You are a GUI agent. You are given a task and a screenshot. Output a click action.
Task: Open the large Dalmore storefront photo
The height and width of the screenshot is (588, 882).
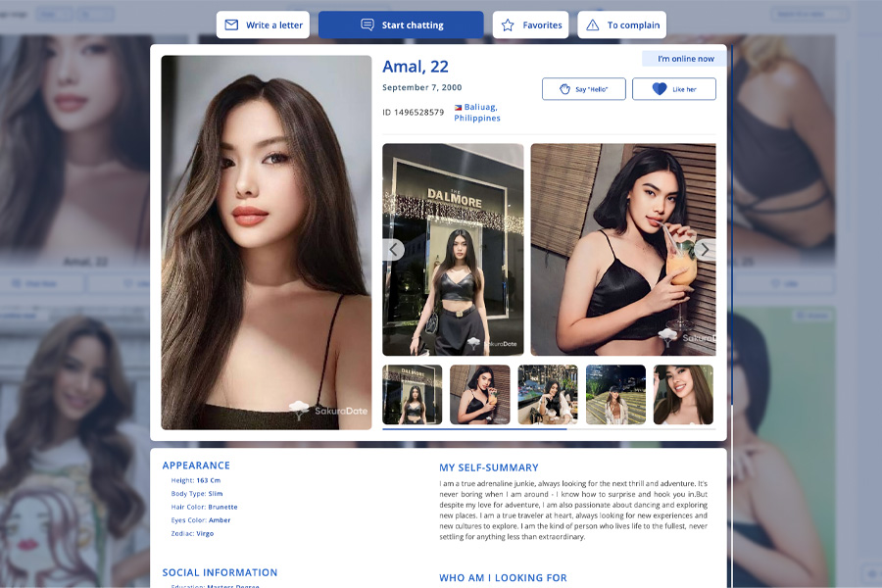pos(453,249)
